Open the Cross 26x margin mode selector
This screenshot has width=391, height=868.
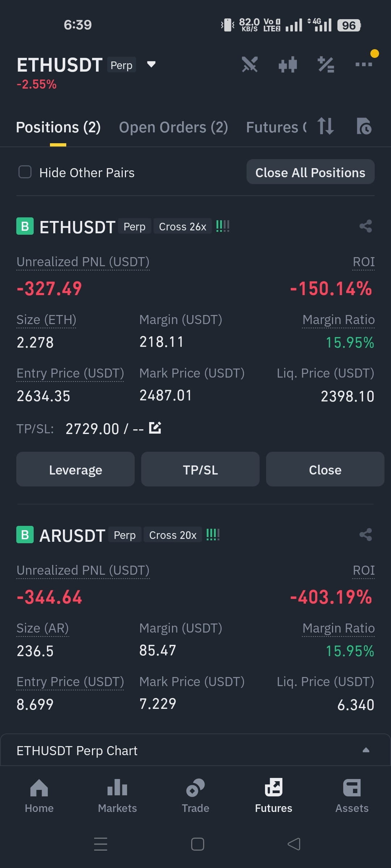tap(182, 226)
